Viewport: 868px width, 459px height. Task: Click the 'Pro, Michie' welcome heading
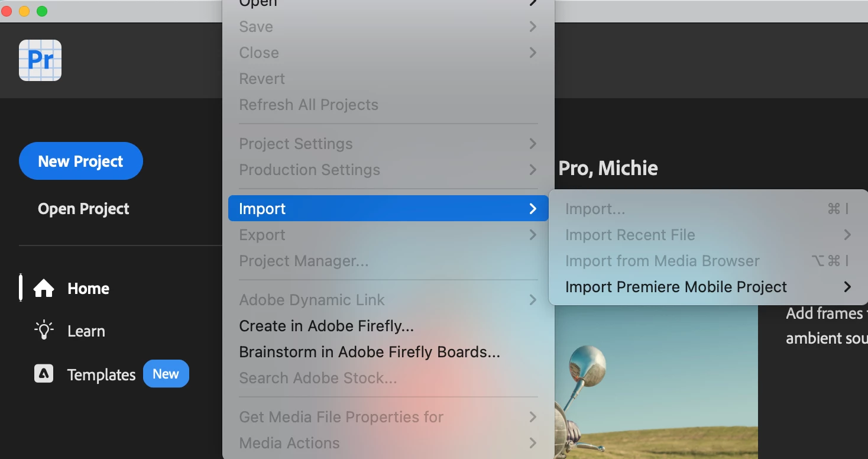(x=608, y=168)
